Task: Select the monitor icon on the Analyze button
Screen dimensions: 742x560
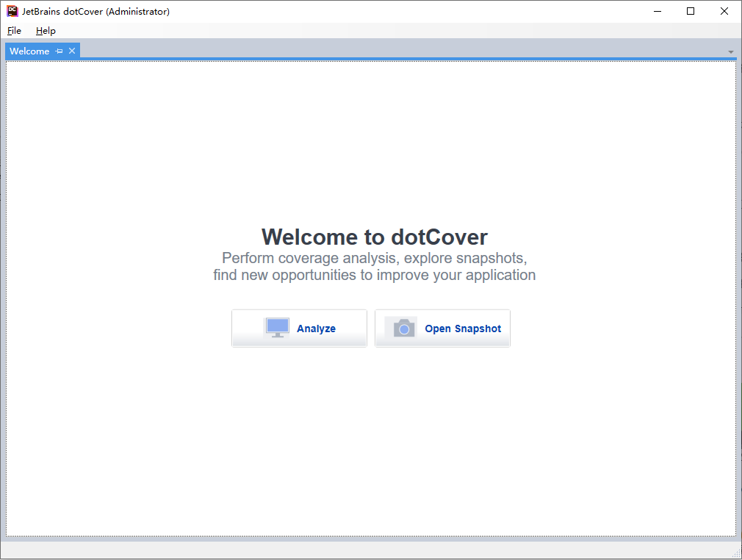Action: [276, 327]
